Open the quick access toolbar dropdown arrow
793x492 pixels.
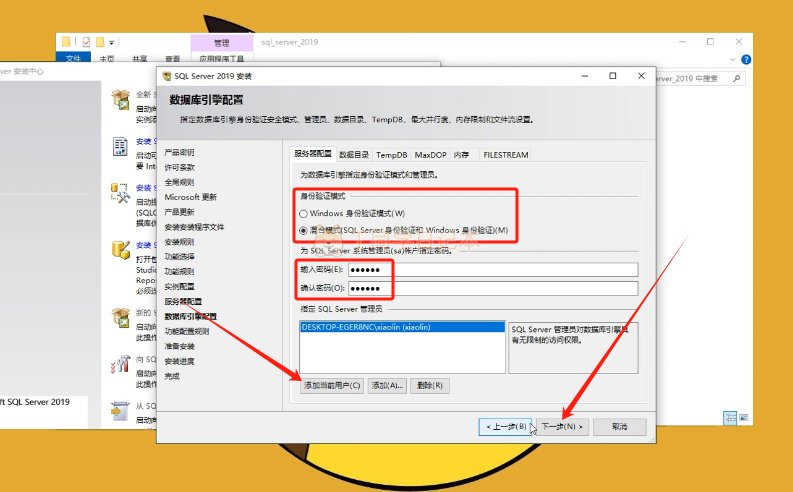pyautogui.click(x=111, y=42)
